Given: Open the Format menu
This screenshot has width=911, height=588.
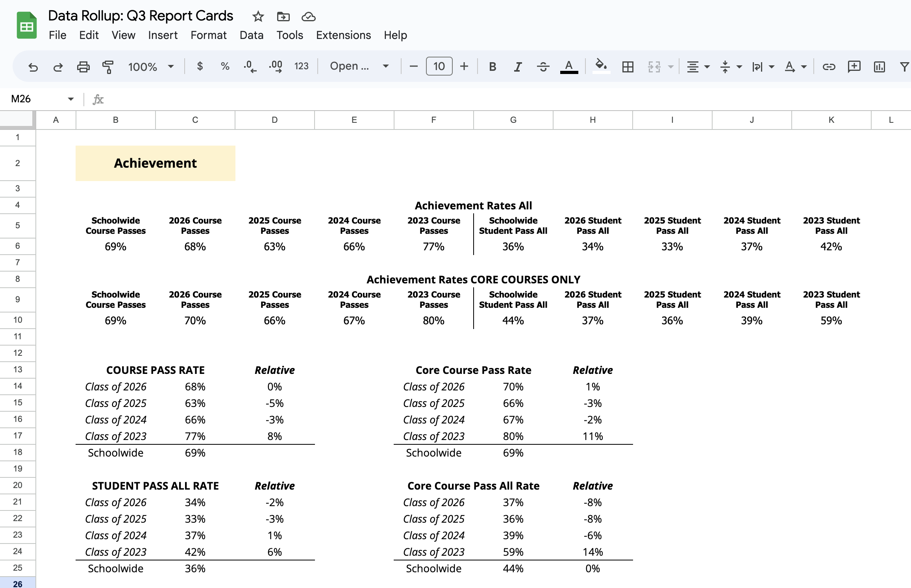Looking at the screenshot, I should [x=208, y=35].
